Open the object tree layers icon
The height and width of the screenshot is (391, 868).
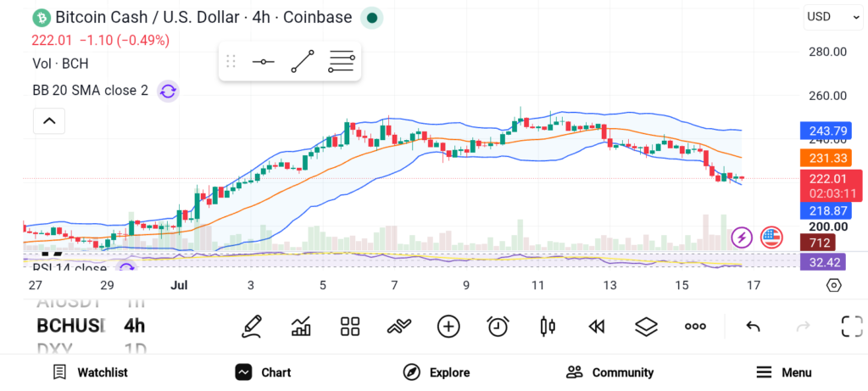coord(646,327)
